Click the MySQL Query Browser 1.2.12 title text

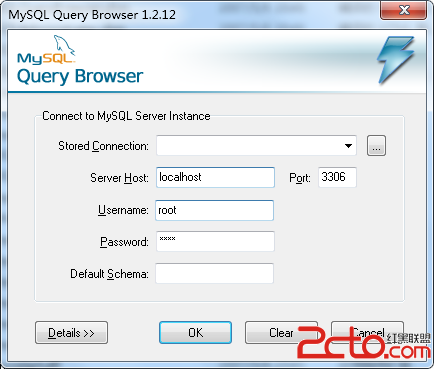(92, 15)
